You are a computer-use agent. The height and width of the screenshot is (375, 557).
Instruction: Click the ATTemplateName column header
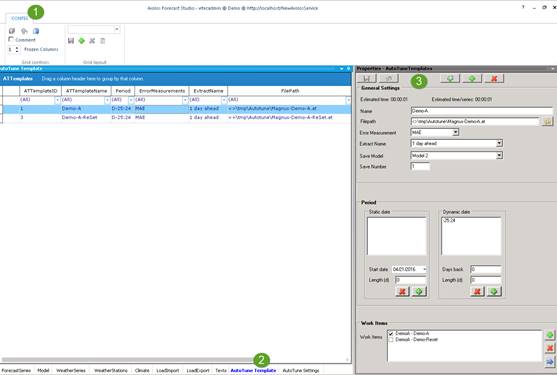pyautogui.click(x=86, y=91)
